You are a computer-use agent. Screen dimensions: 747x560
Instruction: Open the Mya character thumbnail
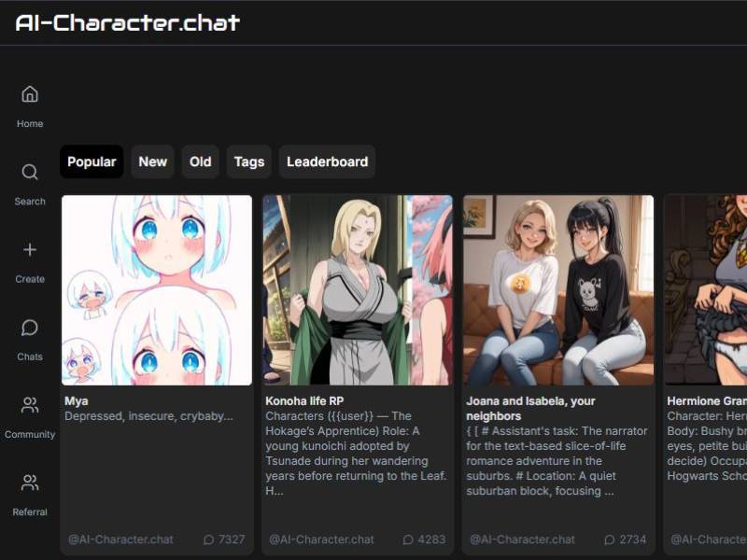pos(157,290)
